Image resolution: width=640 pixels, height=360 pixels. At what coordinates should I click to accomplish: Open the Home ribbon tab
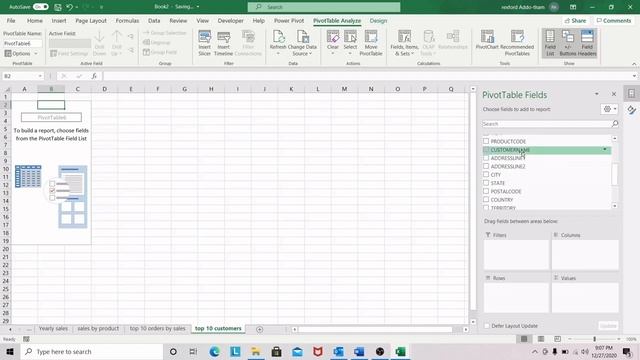[x=35, y=20]
